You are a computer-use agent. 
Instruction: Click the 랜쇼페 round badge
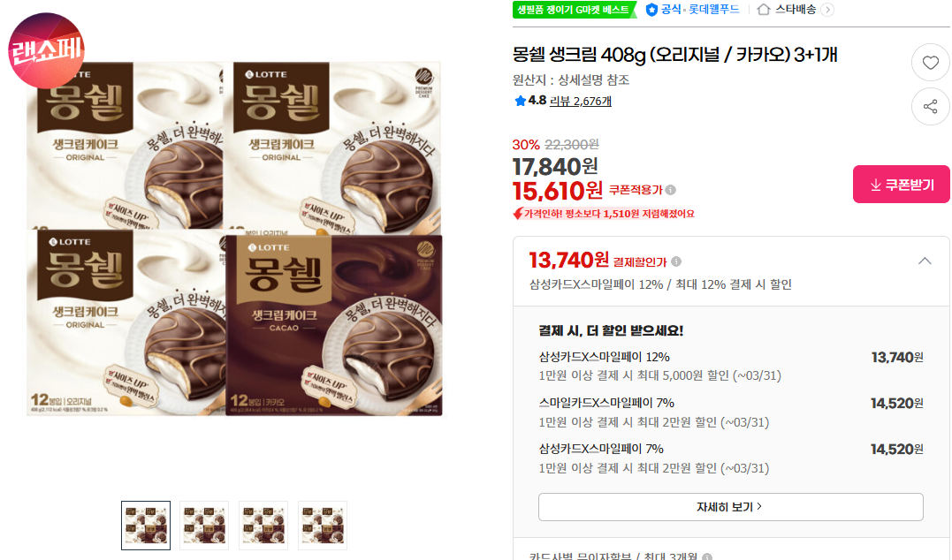pos(46,50)
